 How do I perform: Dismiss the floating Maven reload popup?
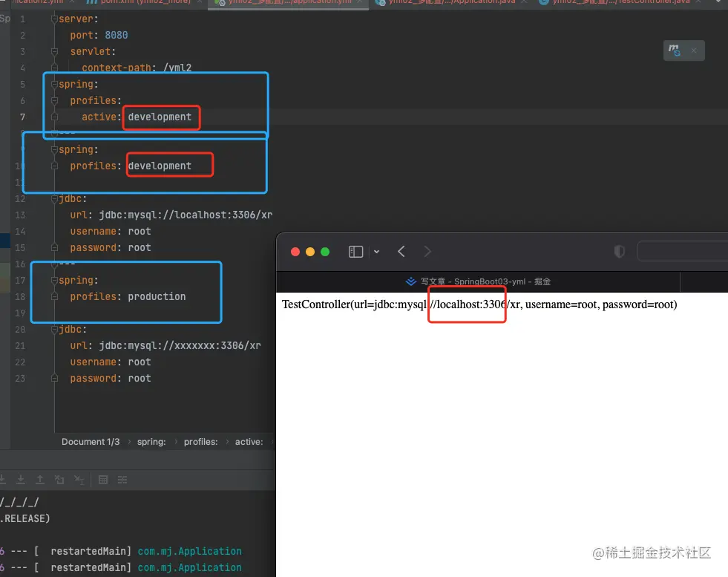[694, 50]
